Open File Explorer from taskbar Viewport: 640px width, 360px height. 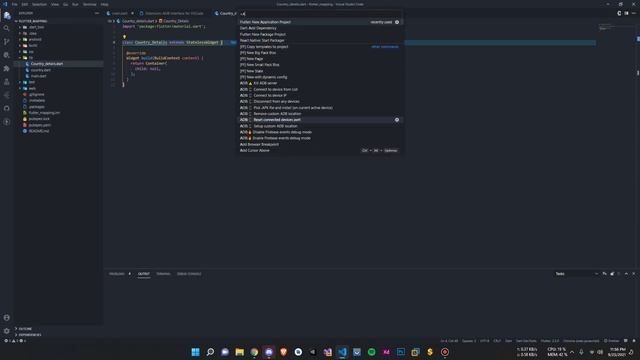tap(240, 352)
